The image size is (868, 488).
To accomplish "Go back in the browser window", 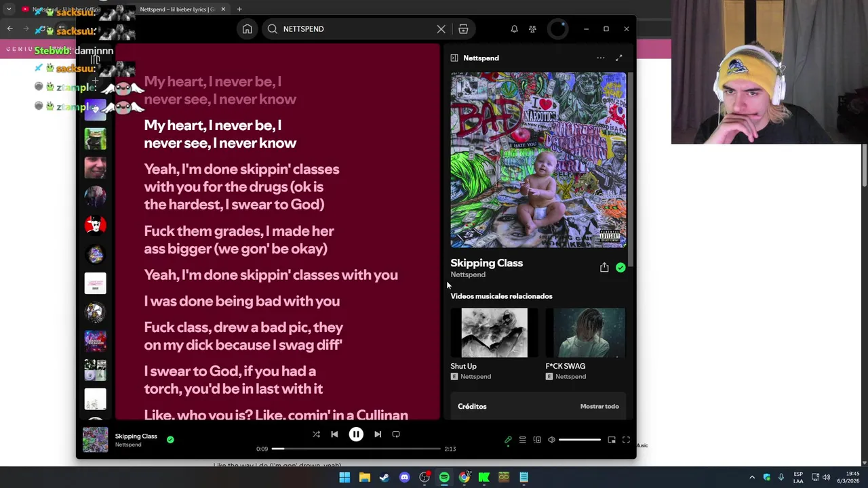I will tap(9, 28).
